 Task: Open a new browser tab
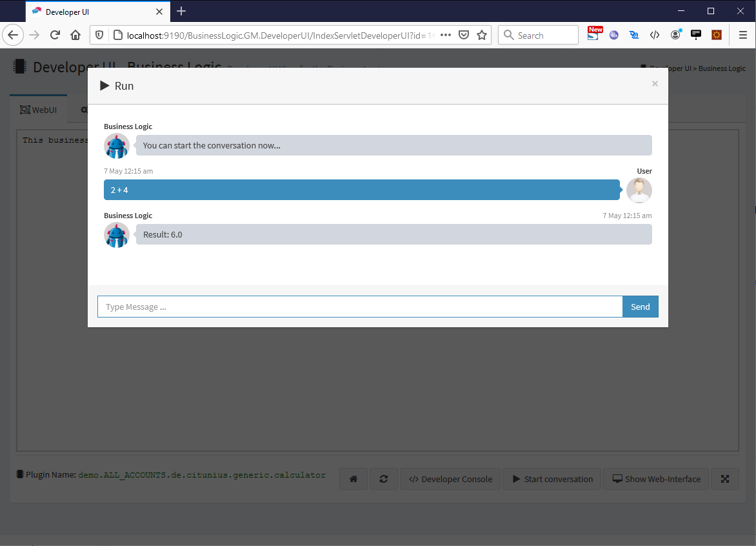click(181, 11)
